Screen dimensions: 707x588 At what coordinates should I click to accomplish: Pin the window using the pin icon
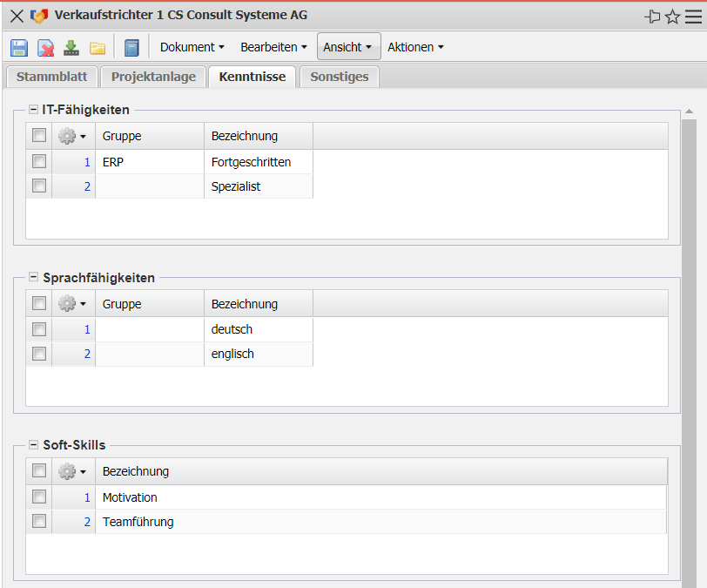point(652,17)
